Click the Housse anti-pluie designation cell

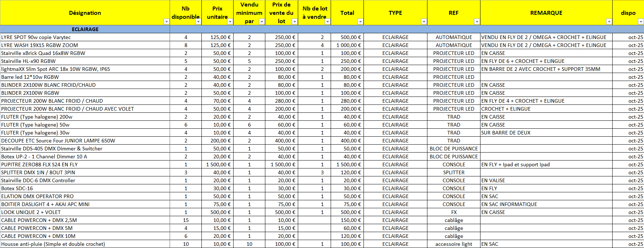tap(85, 244)
